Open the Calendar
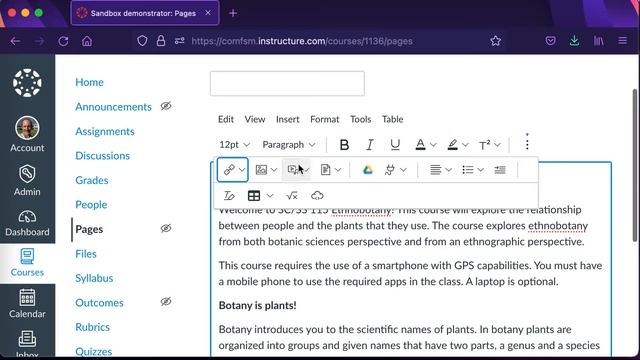 coord(27,304)
